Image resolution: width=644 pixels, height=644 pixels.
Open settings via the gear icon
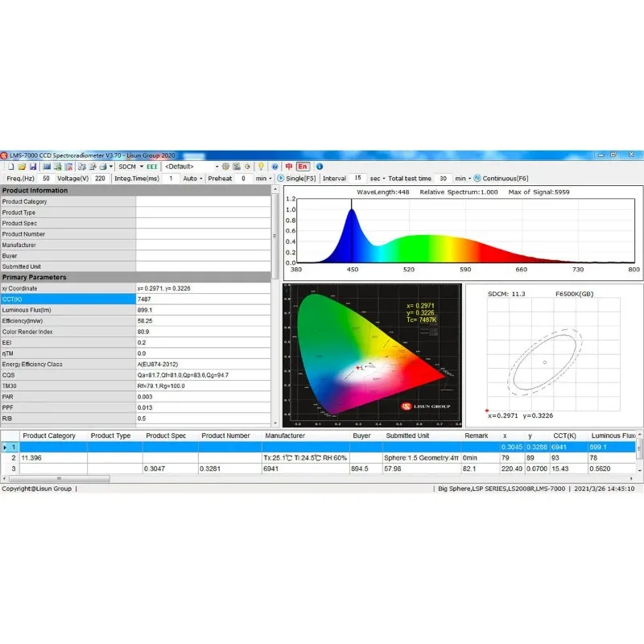pyautogui.click(x=225, y=167)
